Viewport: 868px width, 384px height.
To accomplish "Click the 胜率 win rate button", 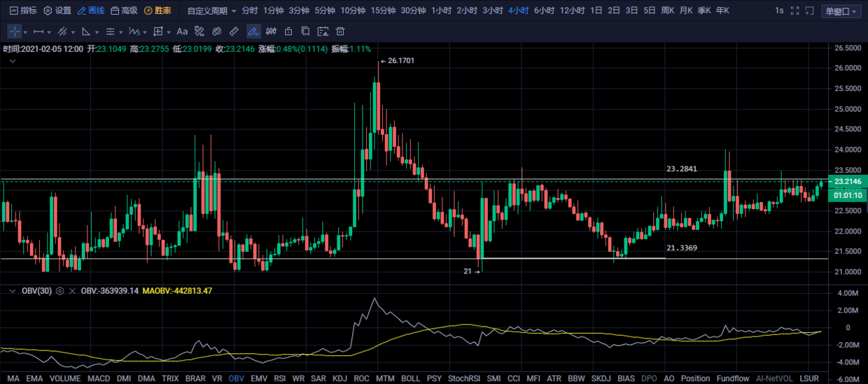I will click(x=157, y=10).
